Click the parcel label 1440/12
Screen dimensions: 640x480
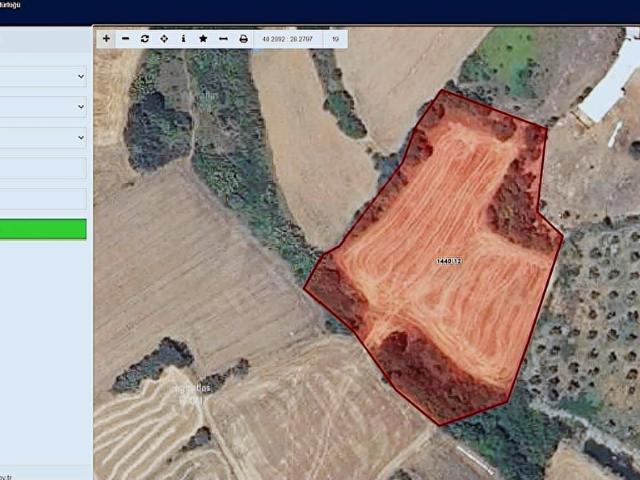coord(448,261)
